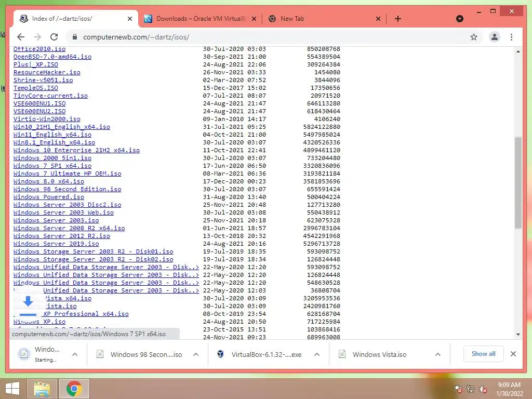Expand options for VirtualBox-6.1.32 exe download

tap(316, 354)
